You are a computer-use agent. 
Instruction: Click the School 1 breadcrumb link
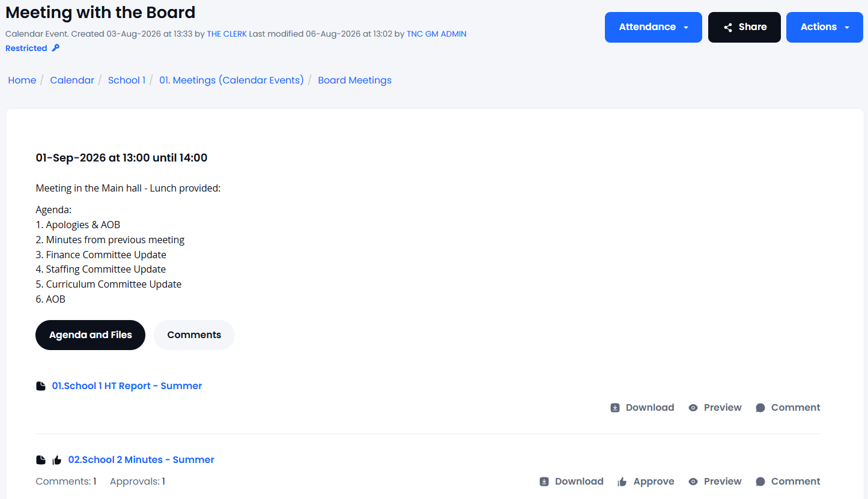pos(127,80)
